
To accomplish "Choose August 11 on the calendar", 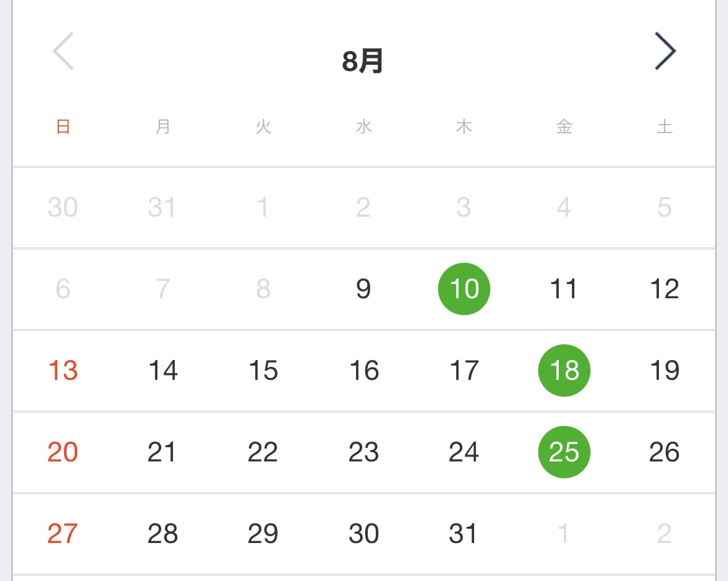I will click(564, 289).
